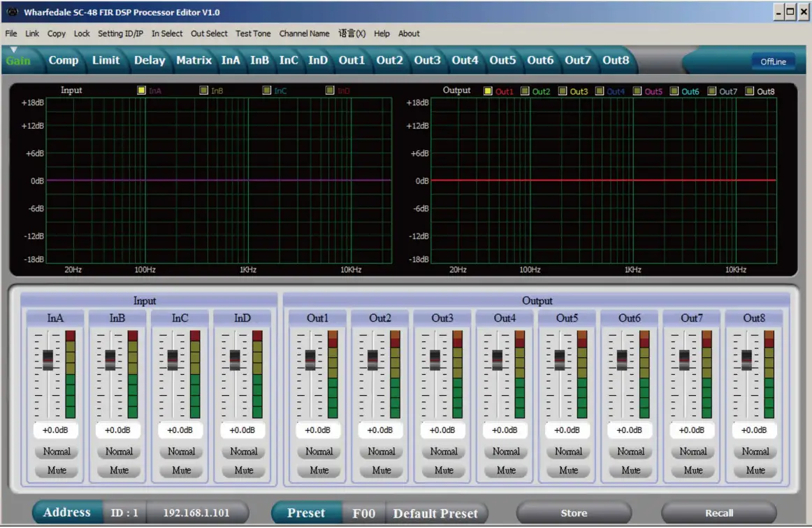Enable the Out5 curve checkbox
Viewport: 812px width, 528px height.
637,91
